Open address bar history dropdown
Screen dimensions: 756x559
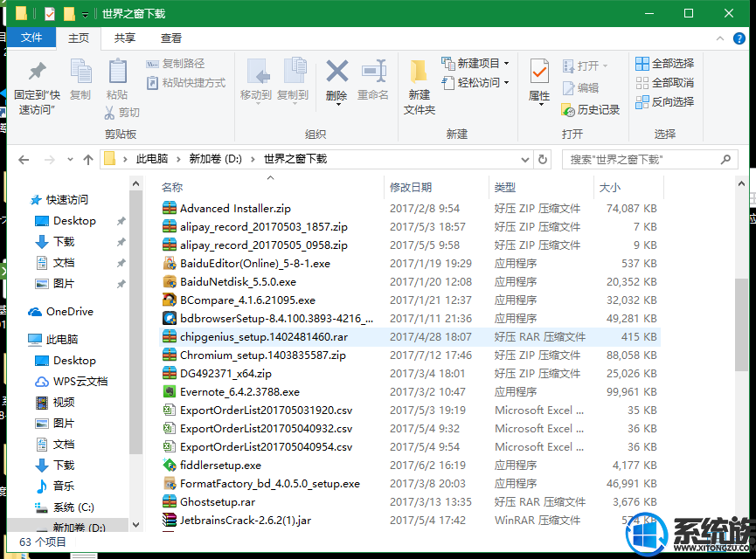tap(524, 160)
